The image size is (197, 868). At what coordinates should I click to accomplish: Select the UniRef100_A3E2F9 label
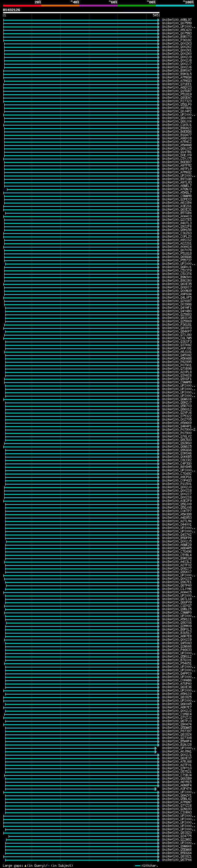tap(176, 501)
